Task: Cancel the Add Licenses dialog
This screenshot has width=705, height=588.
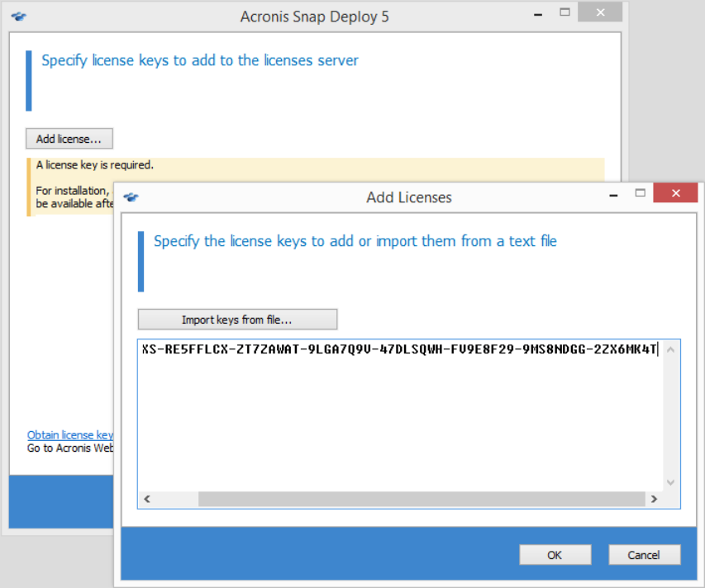Action: (644, 555)
